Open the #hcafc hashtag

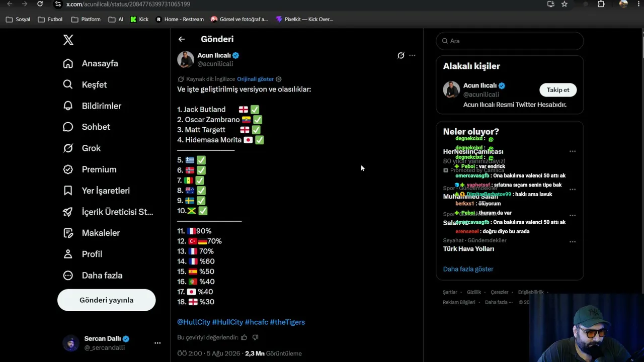click(257, 322)
